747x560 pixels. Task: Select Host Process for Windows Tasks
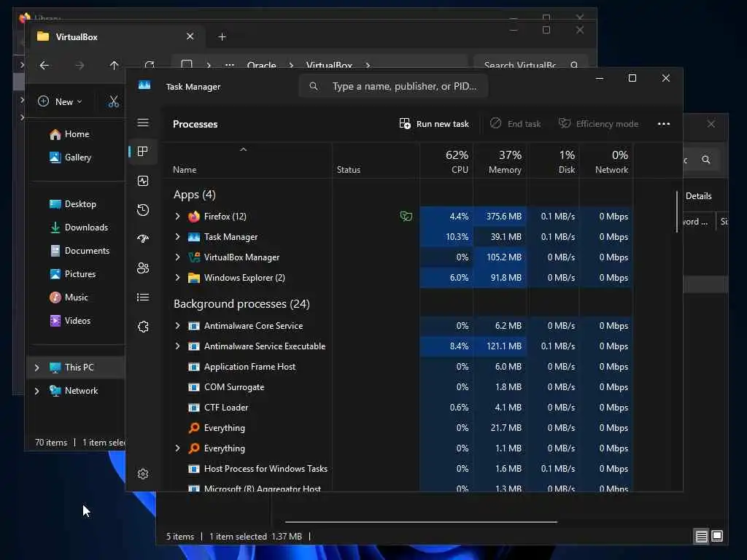point(266,469)
